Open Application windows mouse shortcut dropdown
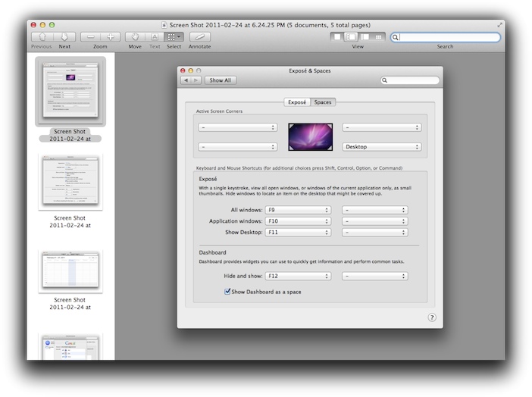Viewport: 532px width, 397px height. pyautogui.click(x=375, y=221)
